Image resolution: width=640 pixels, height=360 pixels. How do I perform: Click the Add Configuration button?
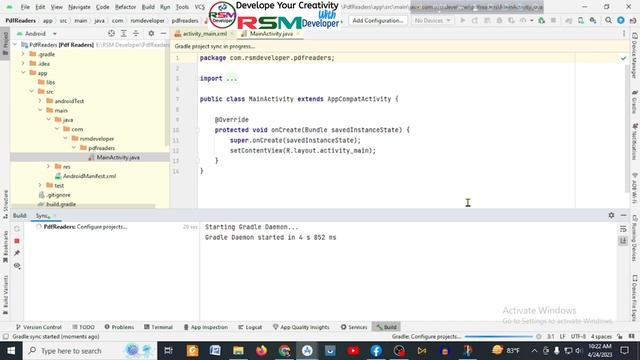pos(378,20)
